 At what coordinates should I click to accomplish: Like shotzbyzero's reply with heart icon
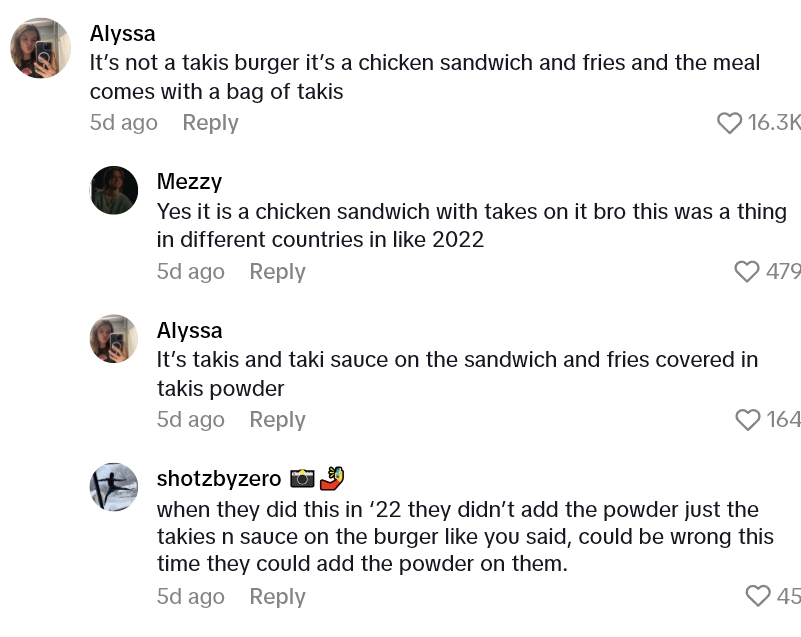(x=759, y=596)
